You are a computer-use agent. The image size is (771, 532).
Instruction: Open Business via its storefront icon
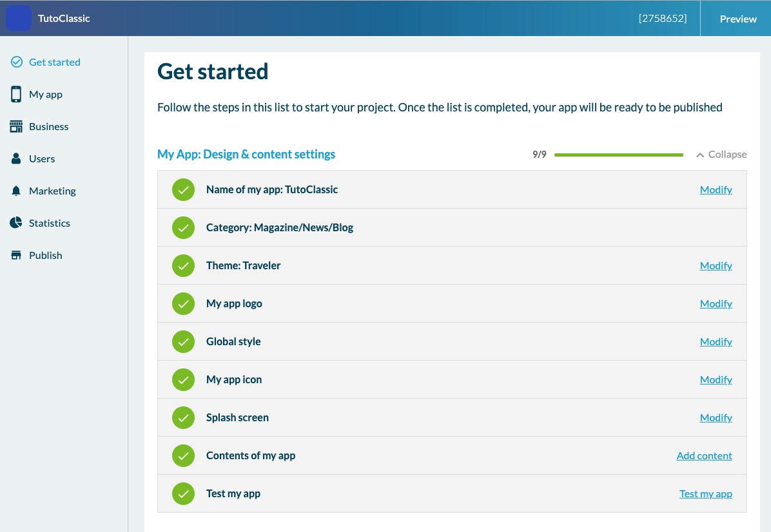click(17, 127)
